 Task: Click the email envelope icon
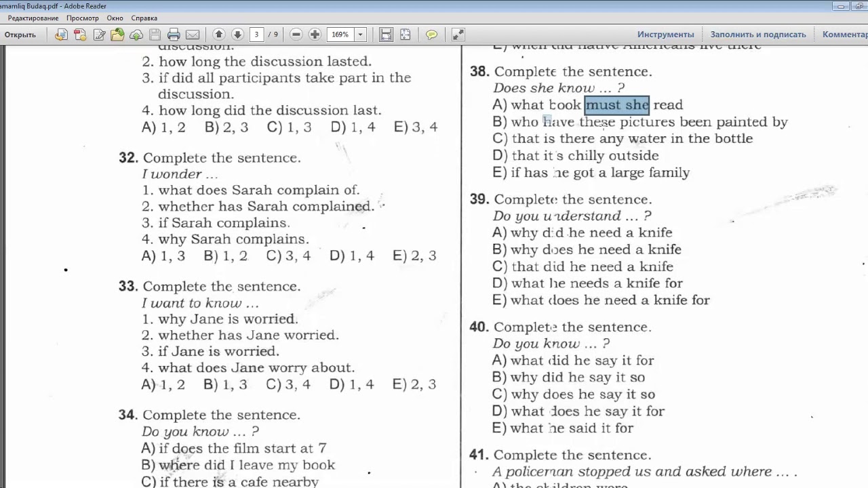point(193,35)
